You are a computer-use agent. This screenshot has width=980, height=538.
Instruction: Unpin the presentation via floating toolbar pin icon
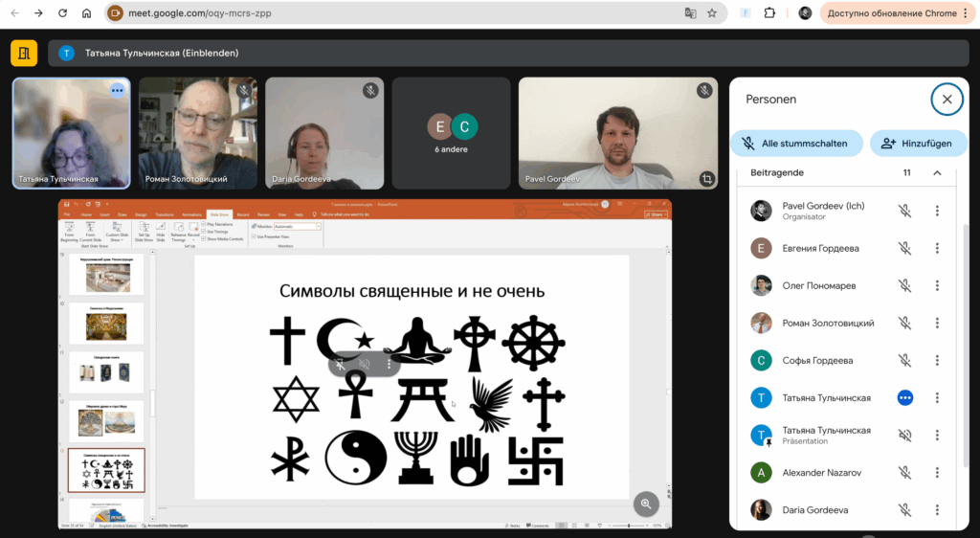(x=340, y=364)
